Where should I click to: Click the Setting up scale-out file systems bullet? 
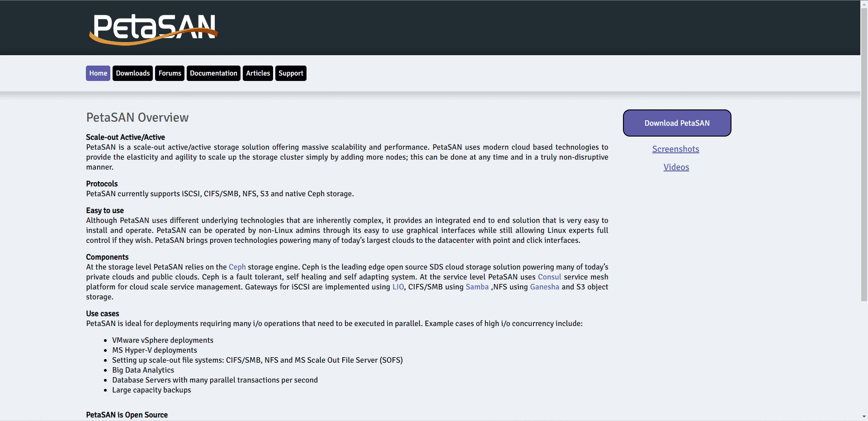pos(257,360)
